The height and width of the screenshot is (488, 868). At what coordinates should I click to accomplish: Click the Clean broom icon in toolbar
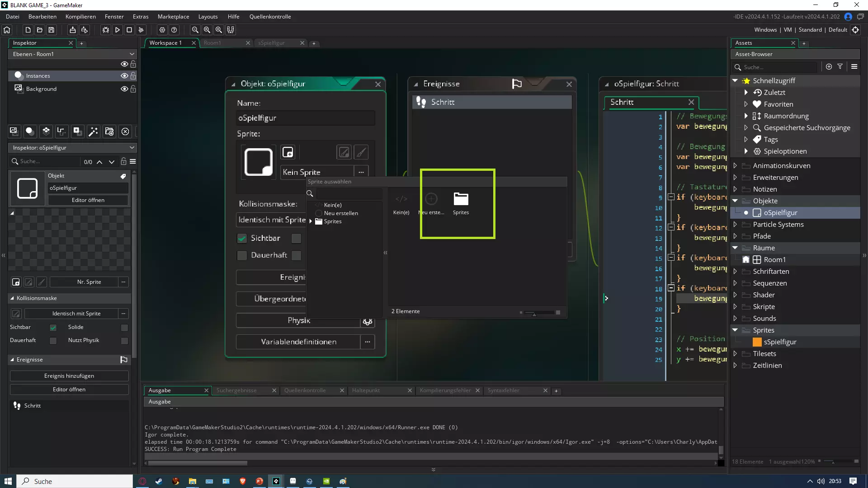click(141, 30)
